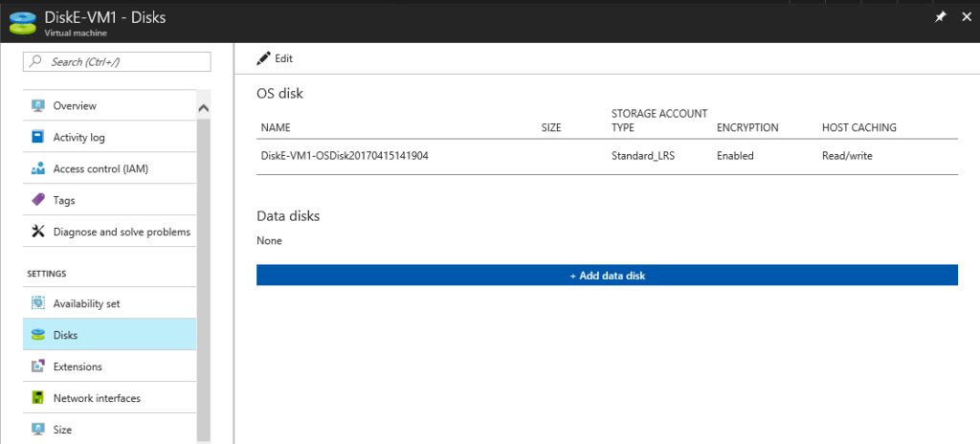Select the Disks menu item
980x444 pixels.
[109, 335]
